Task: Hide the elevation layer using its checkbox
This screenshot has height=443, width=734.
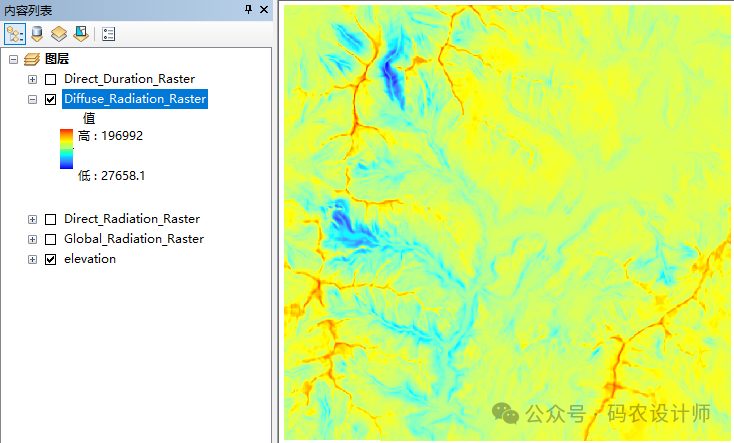Action: 51,259
